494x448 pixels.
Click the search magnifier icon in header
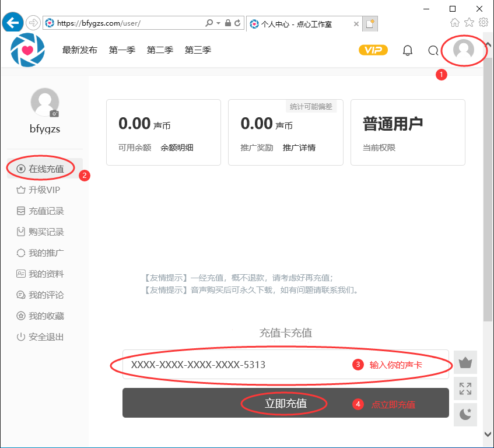tap(433, 50)
